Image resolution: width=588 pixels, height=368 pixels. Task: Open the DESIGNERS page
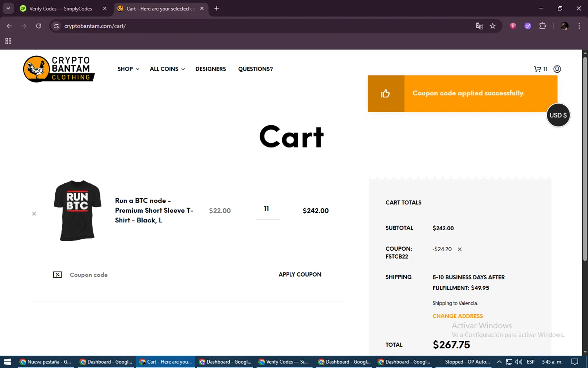211,69
